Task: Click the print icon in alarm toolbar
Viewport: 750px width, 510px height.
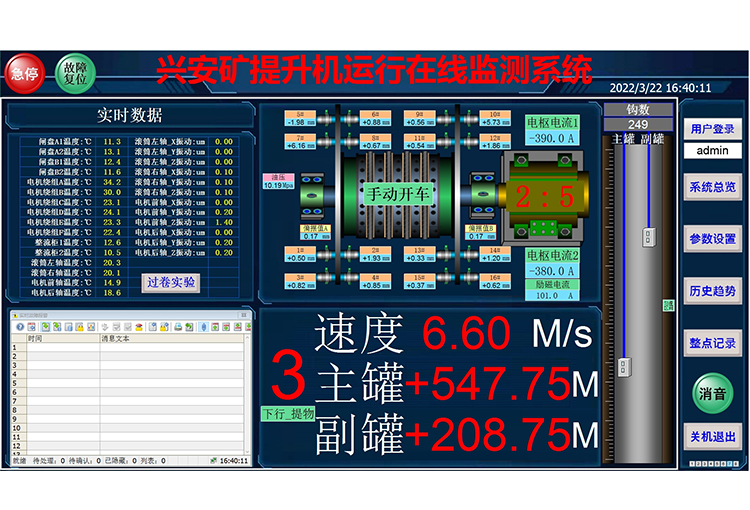Action: [177, 327]
